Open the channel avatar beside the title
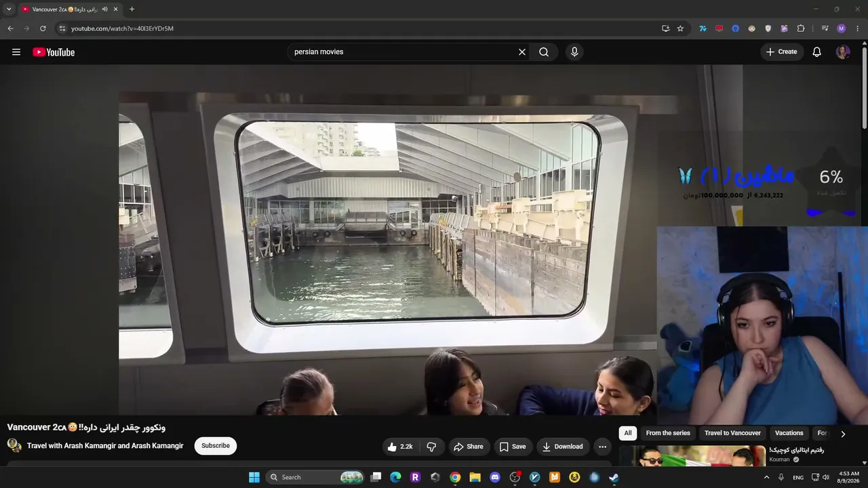Viewport: 868px width, 488px height. (14, 445)
